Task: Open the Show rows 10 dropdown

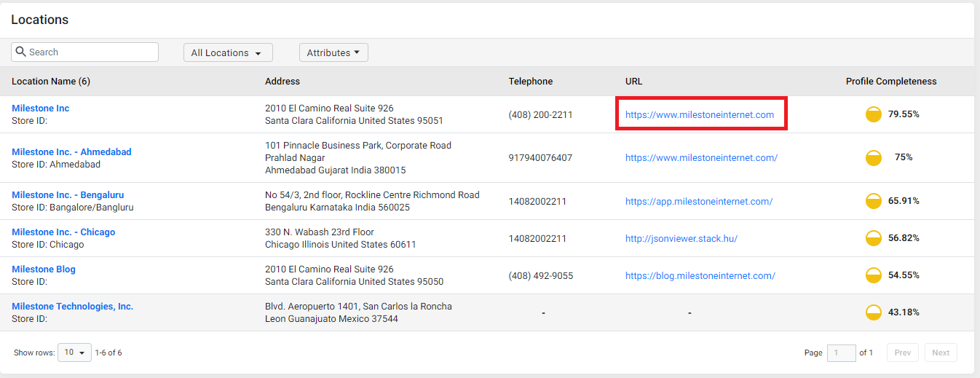Action: pos(74,353)
